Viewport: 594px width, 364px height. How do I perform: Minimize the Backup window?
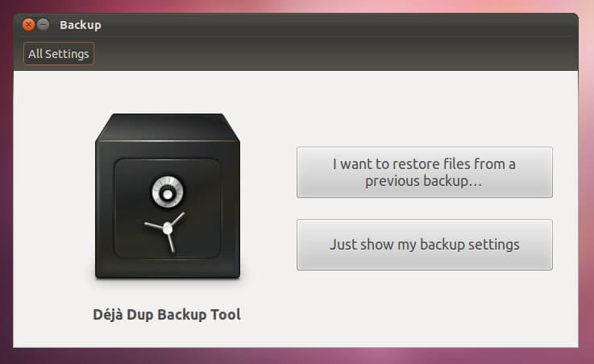[x=44, y=25]
